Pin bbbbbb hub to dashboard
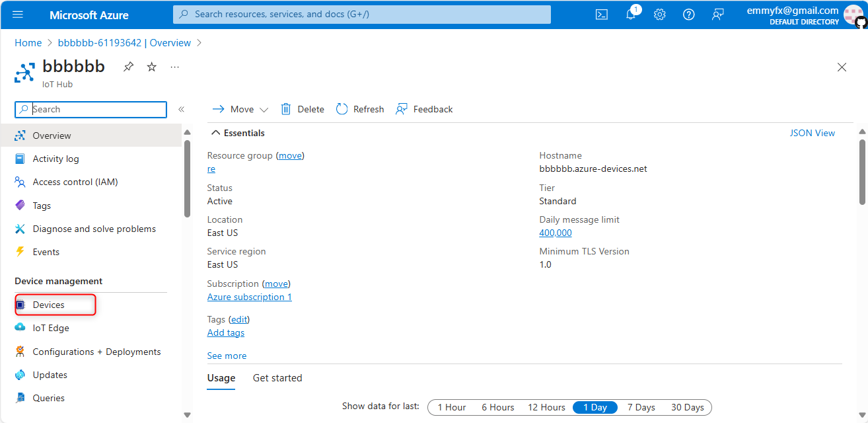The width and height of the screenshot is (868, 423). pyautogui.click(x=128, y=67)
